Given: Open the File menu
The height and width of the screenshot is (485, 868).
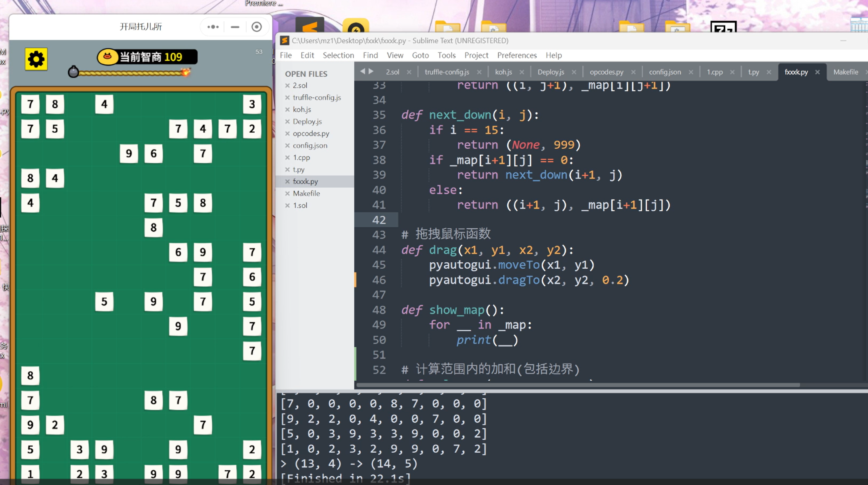Looking at the screenshot, I should 286,55.
